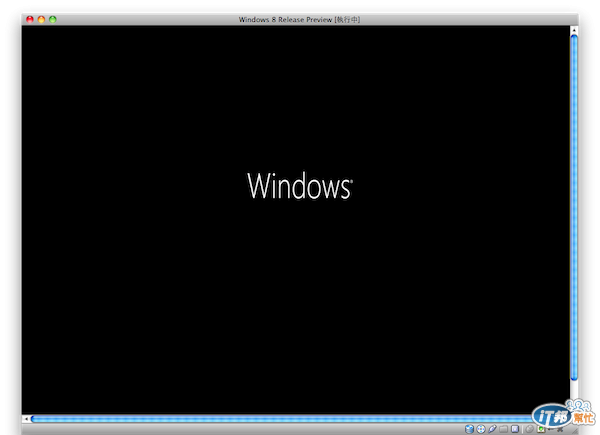Click the yellow minimize button of VM window
This screenshot has width=600, height=435.
(41, 19)
